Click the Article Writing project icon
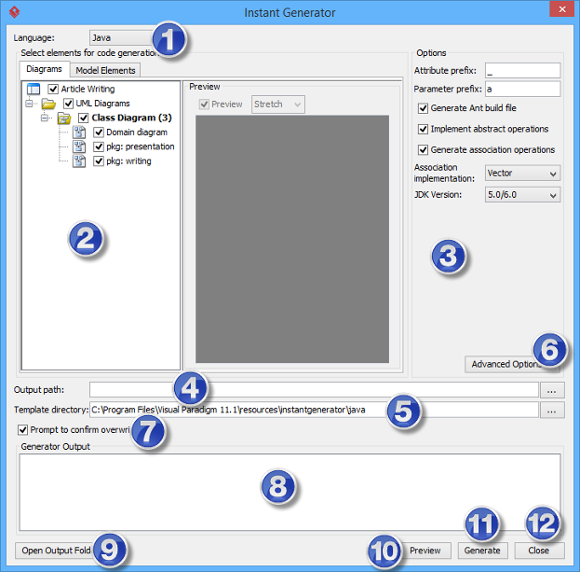The width and height of the screenshot is (580, 572). [33, 89]
